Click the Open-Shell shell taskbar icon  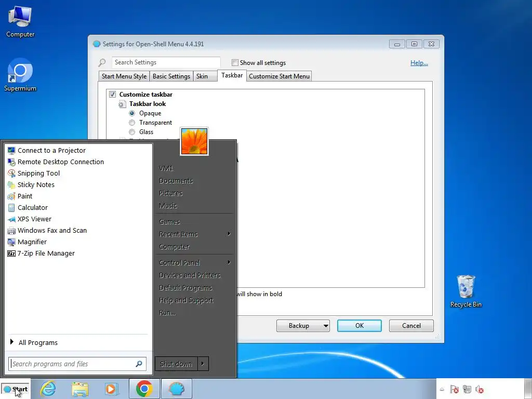[177, 389]
